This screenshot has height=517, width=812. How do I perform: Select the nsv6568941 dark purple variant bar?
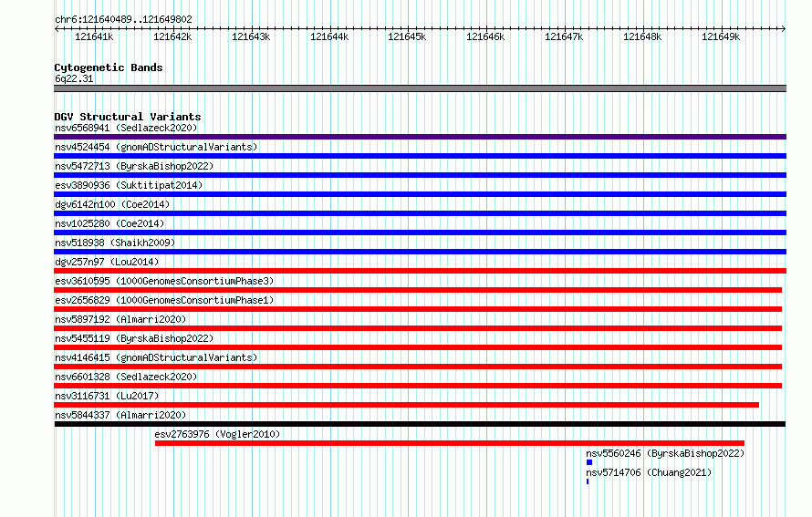pyautogui.click(x=420, y=137)
